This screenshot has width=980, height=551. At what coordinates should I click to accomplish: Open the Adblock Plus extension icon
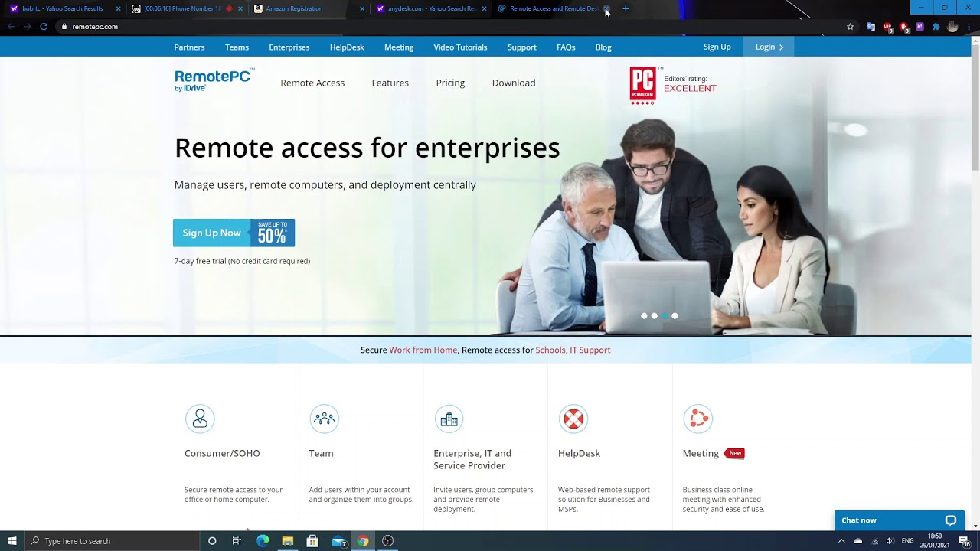(887, 27)
